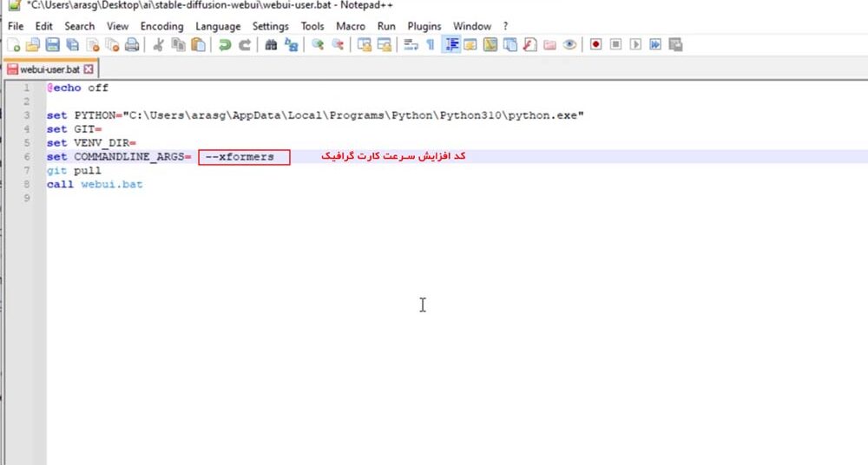Toggle synchronize horizontal scrolling
868x465 pixels.
(384, 45)
